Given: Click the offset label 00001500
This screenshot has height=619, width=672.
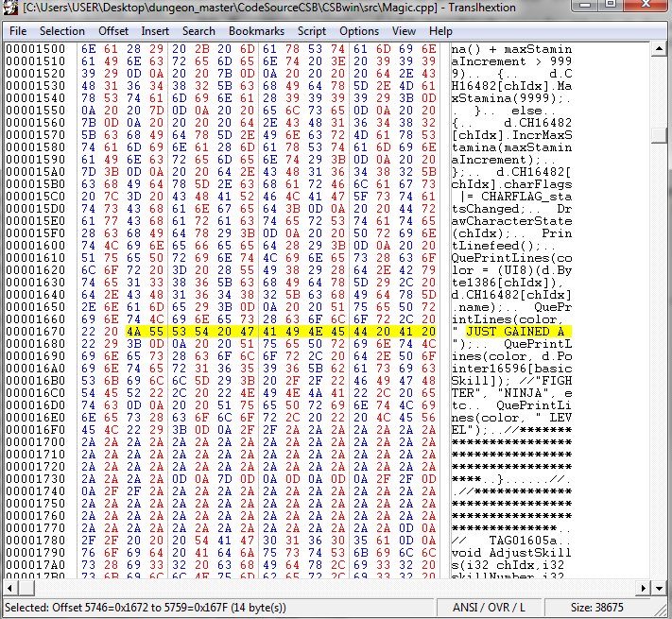Looking at the screenshot, I should coord(36,49).
